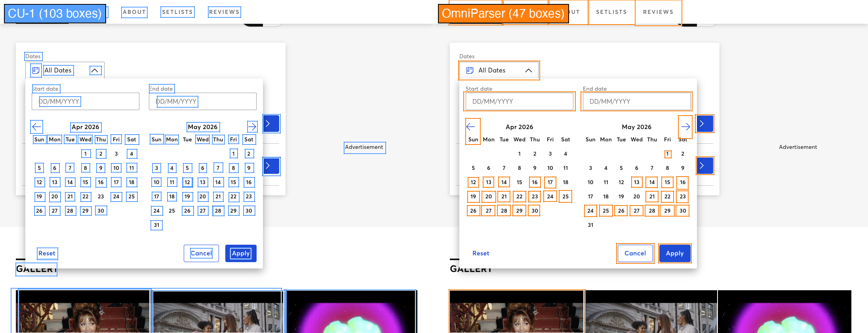Viewport: 868px width, 333px height.
Task: Click the Advertisement label in CU-1 panel
Action: coord(364,147)
